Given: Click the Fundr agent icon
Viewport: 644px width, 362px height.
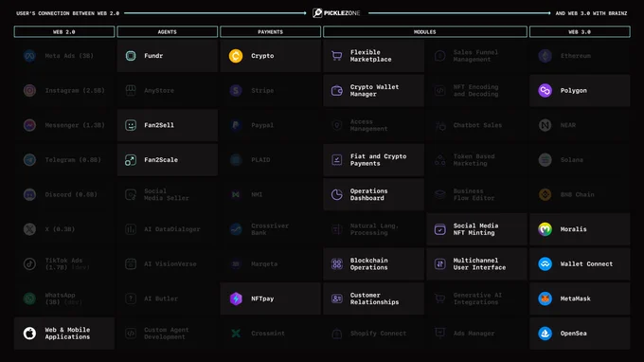Looking at the screenshot, I should coord(131,56).
